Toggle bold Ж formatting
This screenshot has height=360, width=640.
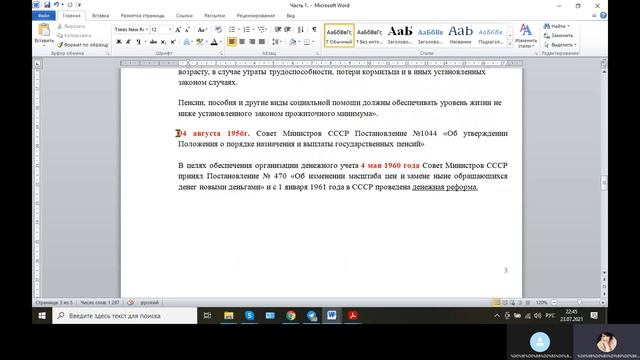click(119, 42)
